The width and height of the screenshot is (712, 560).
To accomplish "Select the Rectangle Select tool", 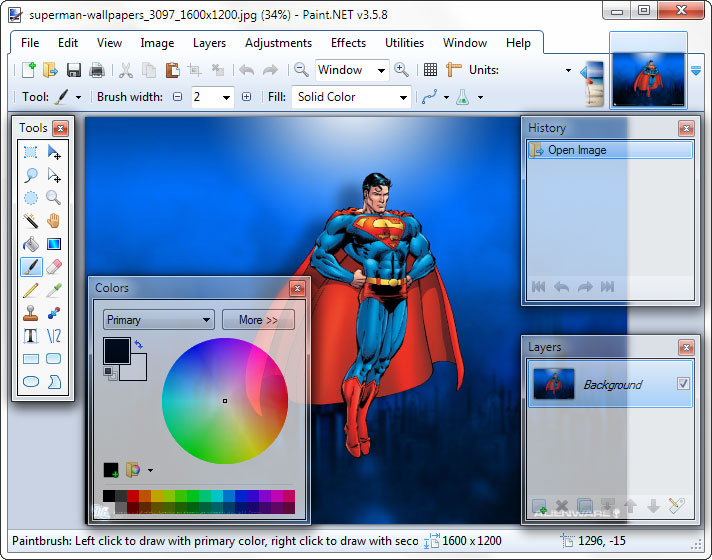I will pyautogui.click(x=30, y=152).
